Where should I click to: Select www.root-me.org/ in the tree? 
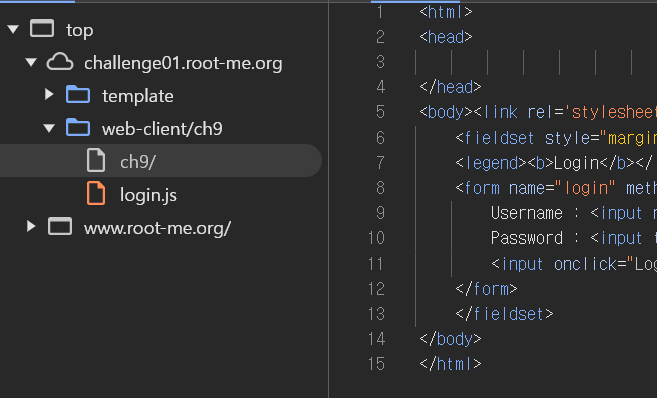(x=158, y=228)
